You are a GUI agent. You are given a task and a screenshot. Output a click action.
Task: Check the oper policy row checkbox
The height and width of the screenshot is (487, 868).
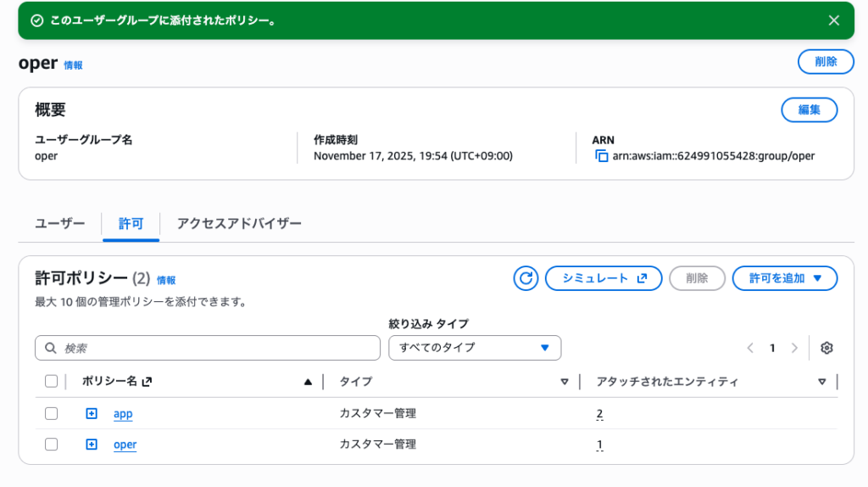coord(51,445)
